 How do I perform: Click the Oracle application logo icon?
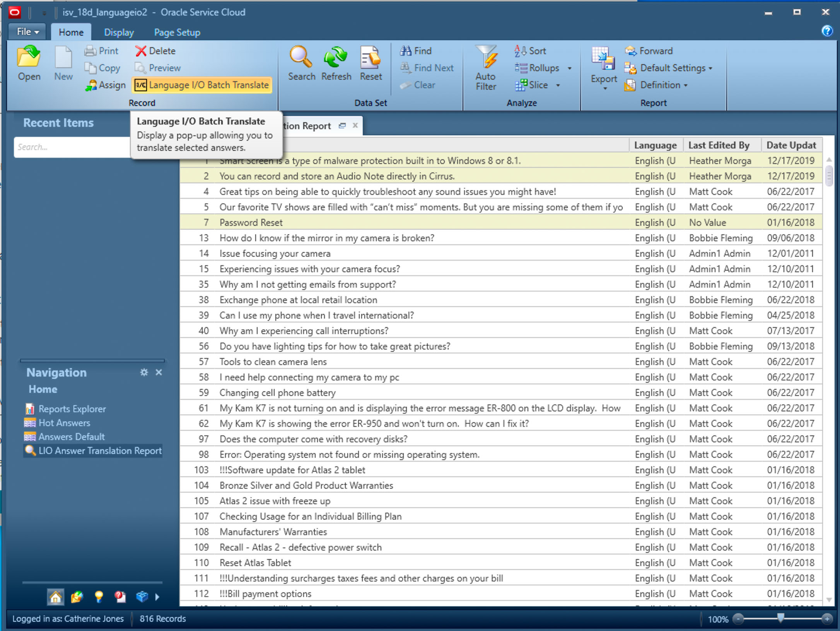(x=15, y=12)
